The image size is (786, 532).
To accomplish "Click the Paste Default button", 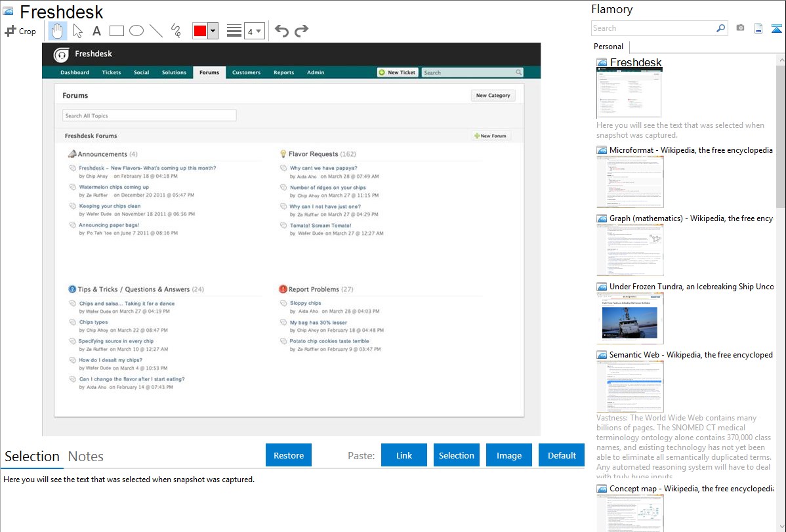I will 562,455.
